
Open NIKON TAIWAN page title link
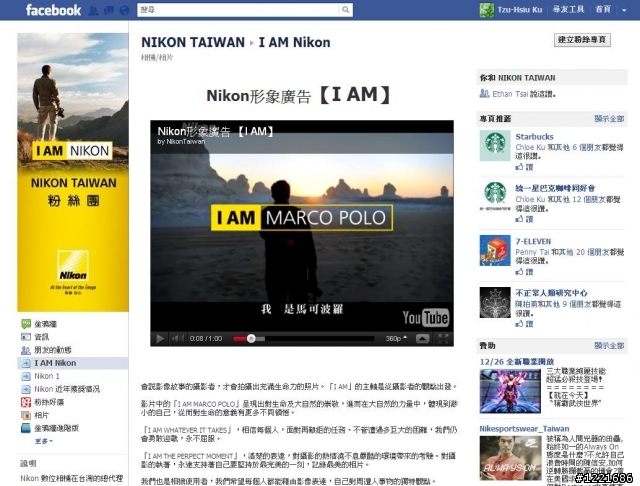click(193, 42)
